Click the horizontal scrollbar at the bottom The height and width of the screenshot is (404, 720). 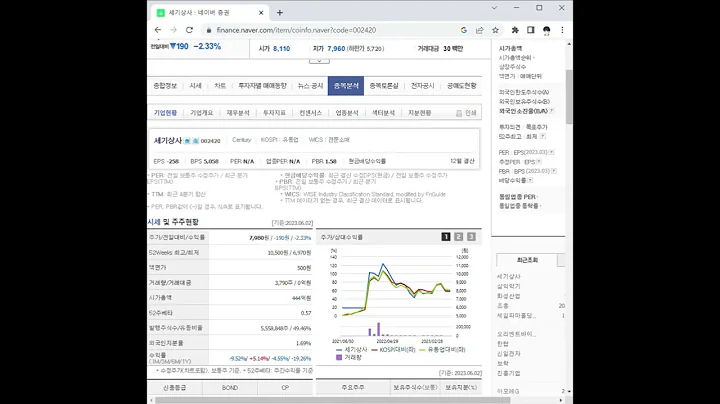[x=332, y=400]
